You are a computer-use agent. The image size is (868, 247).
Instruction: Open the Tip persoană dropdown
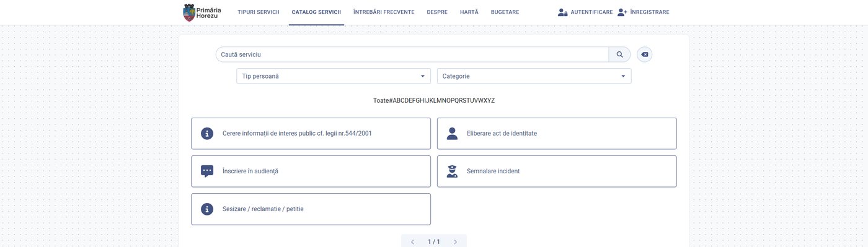coord(334,76)
